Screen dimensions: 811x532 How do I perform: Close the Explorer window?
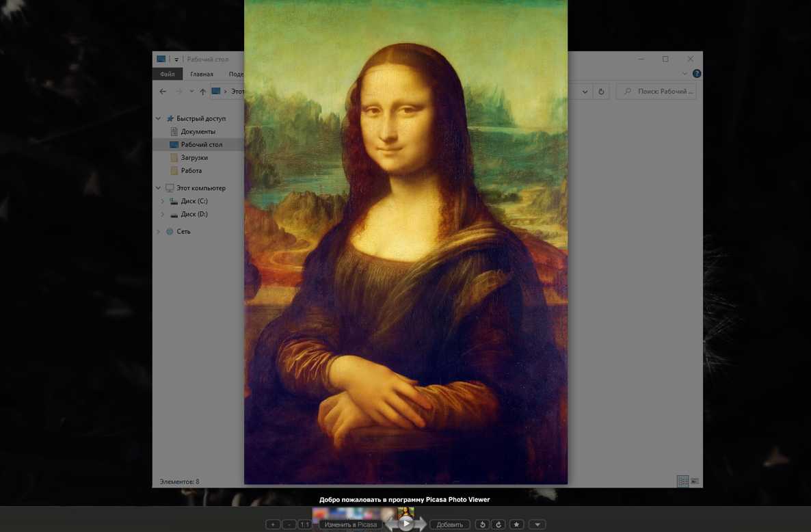(x=690, y=59)
